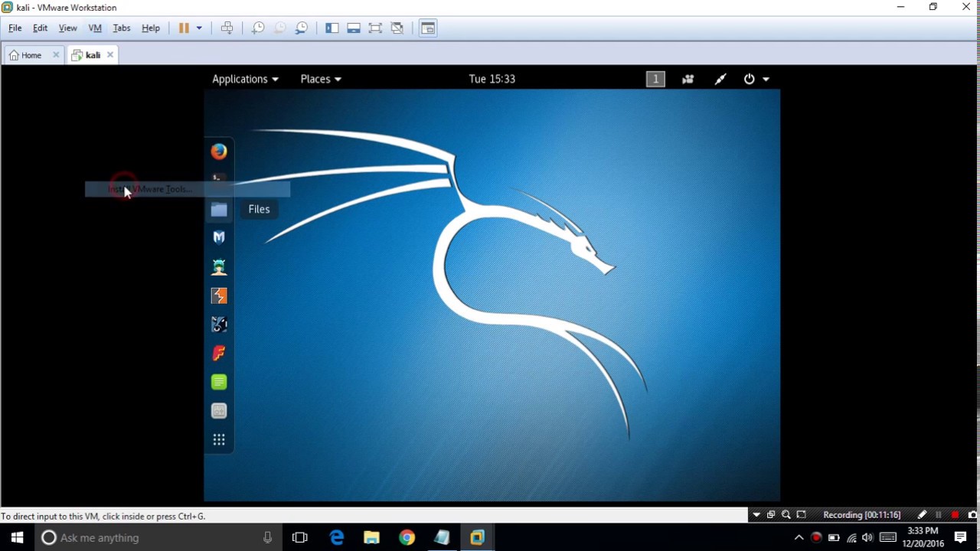The width and height of the screenshot is (980, 551).
Task: Show hidden system tray icons
Action: point(799,538)
